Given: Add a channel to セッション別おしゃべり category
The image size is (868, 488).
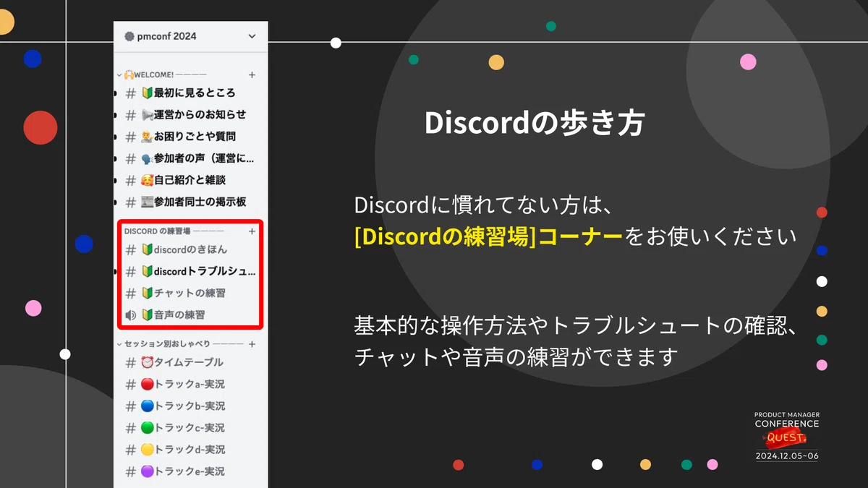Looking at the screenshot, I should coord(252,344).
